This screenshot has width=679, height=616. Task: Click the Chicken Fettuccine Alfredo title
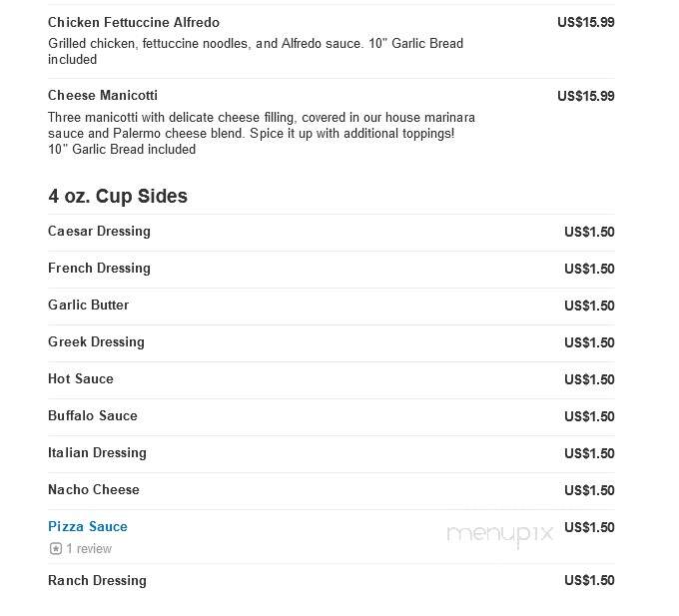point(134,22)
